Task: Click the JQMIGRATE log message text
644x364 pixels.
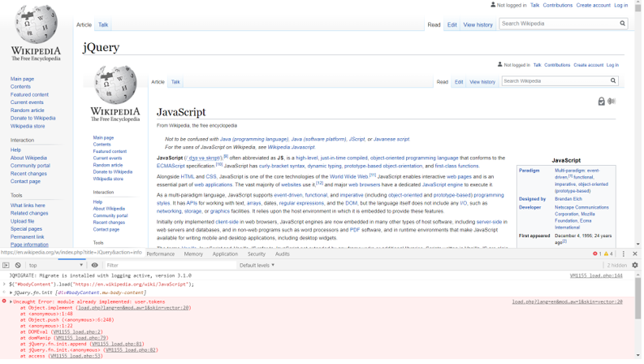Action: click(101, 276)
